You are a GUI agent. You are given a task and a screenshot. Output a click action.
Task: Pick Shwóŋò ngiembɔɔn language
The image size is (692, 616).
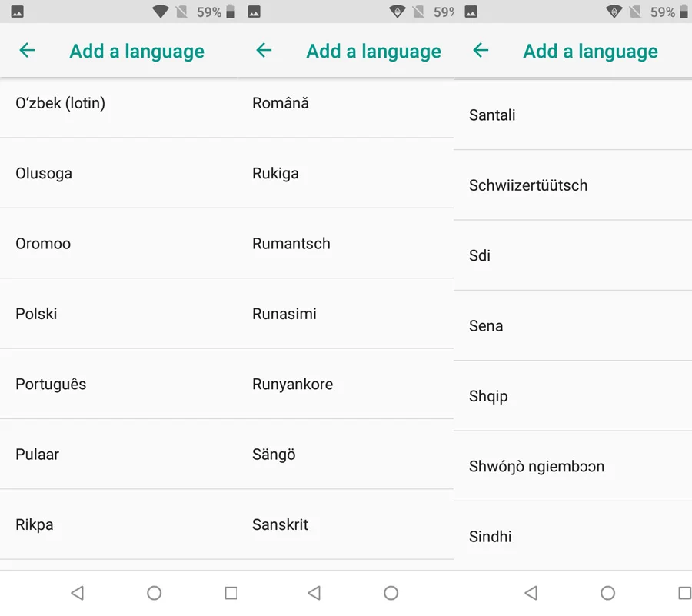pyautogui.click(x=573, y=466)
